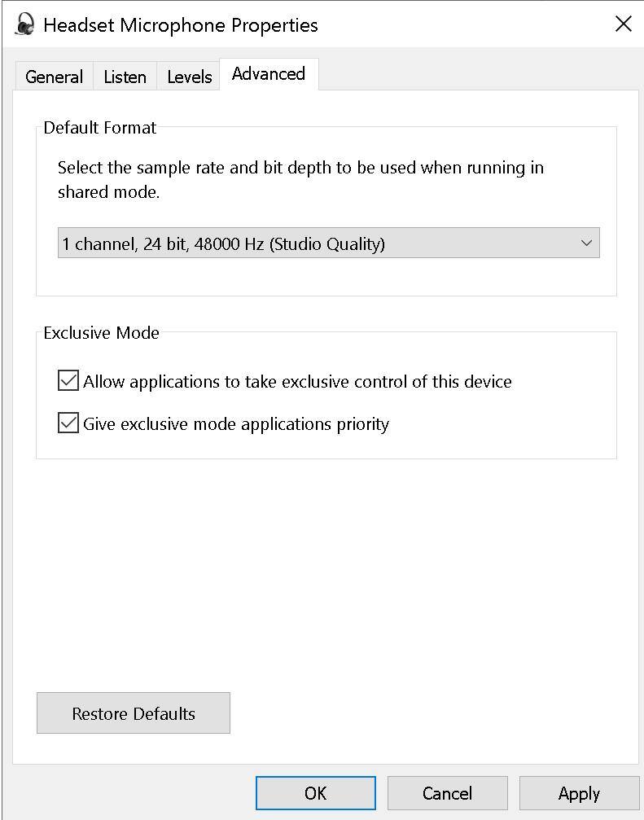Confirm the settings with OK

(x=315, y=793)
